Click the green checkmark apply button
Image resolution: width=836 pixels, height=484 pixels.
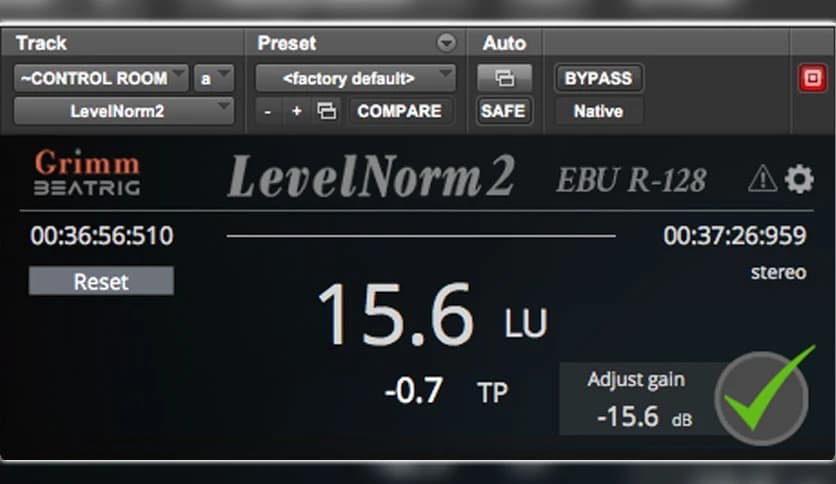click(x=763, y=397)
